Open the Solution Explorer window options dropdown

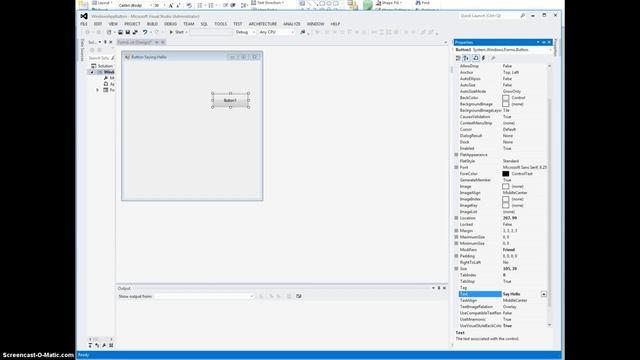coord(100,42)
